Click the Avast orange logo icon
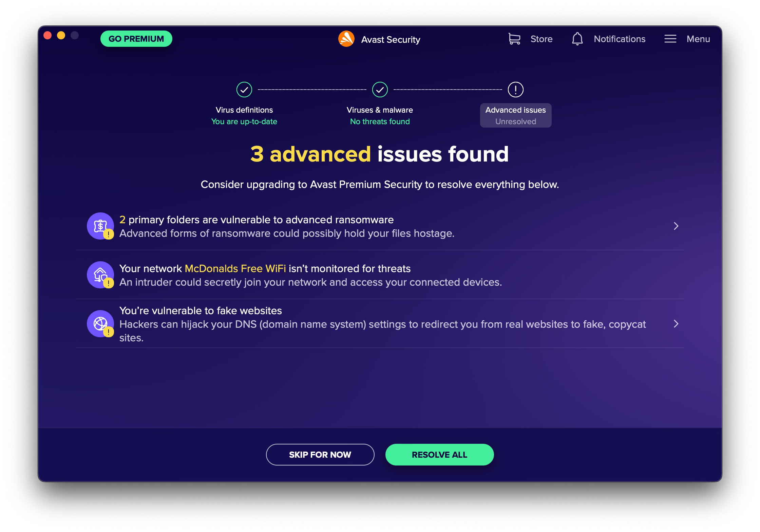This screenshot has width=760, height=532. [x=346, y=39]
